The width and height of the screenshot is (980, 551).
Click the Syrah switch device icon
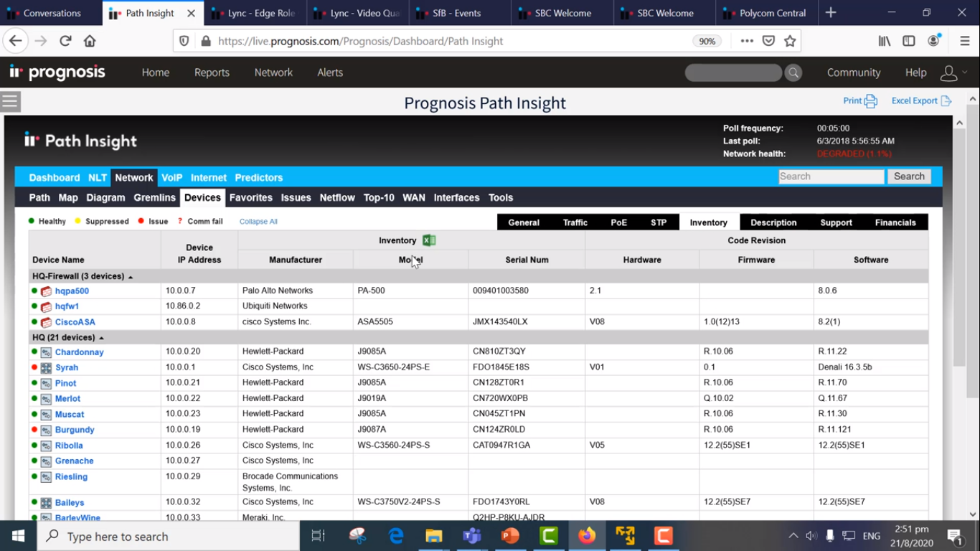point(46,368)
